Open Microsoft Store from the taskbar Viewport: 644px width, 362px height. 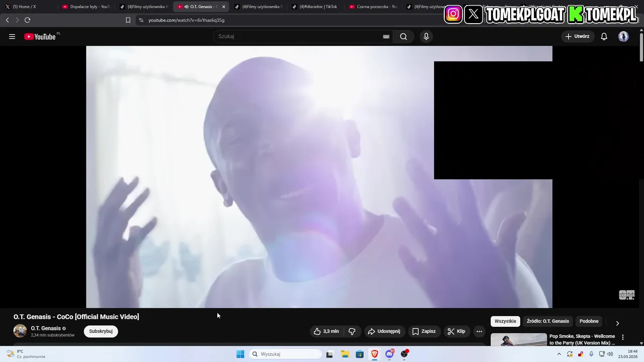360,354
